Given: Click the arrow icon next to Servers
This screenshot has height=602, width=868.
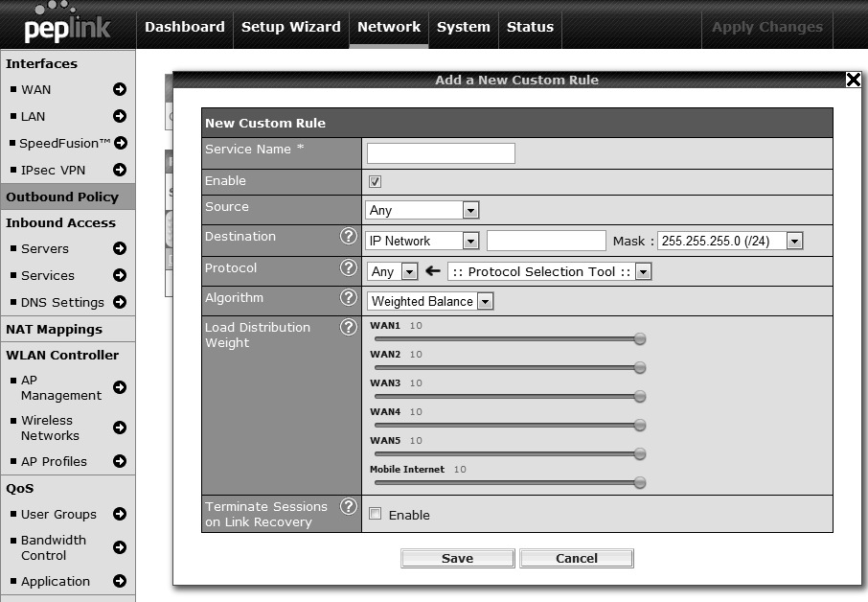Looking at the screenshot, I should (x=120, y=248).
